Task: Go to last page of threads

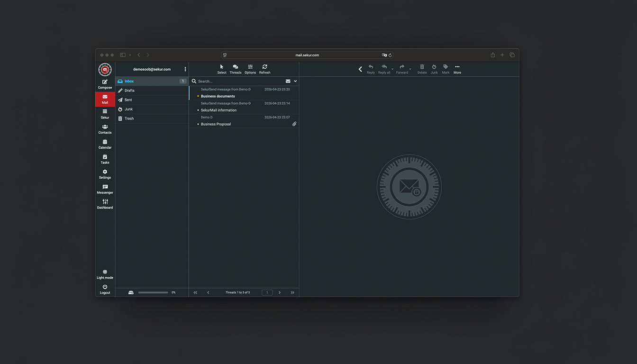Action: [292, 292]
